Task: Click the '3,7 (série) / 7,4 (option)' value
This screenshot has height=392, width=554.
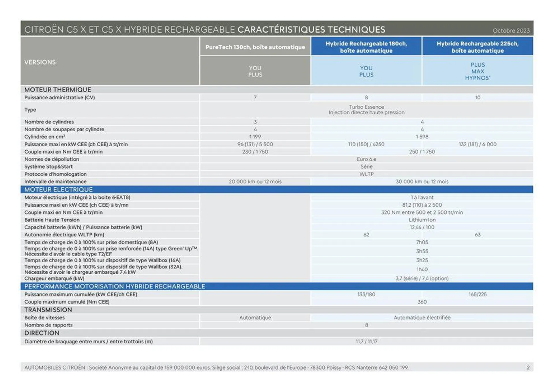Action: point(422,279)
